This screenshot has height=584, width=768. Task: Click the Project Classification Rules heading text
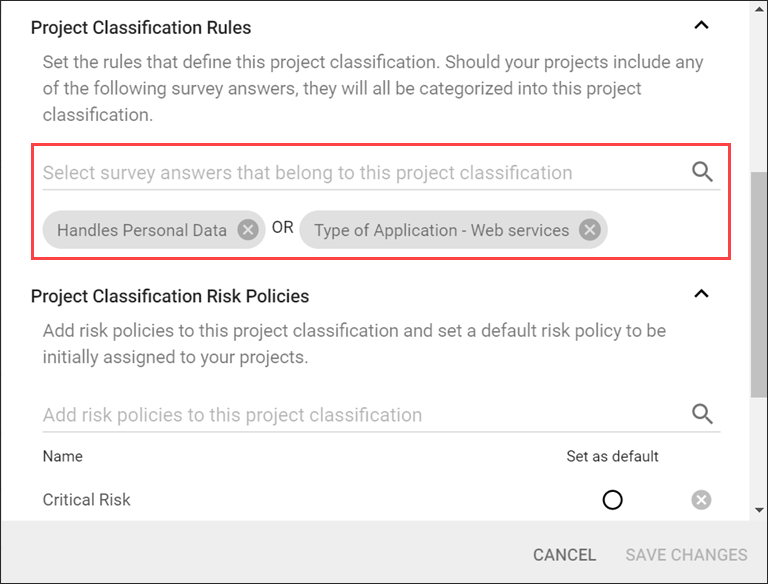(x=141, y=27)
